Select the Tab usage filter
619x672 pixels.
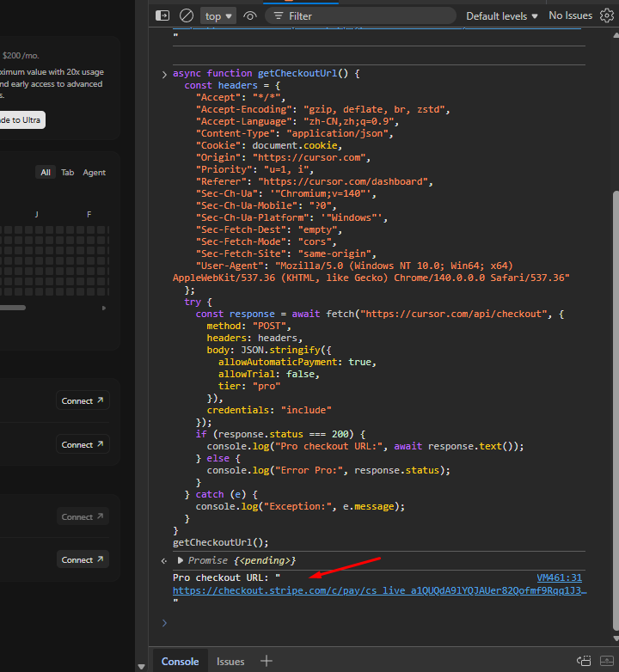point(67,172)
